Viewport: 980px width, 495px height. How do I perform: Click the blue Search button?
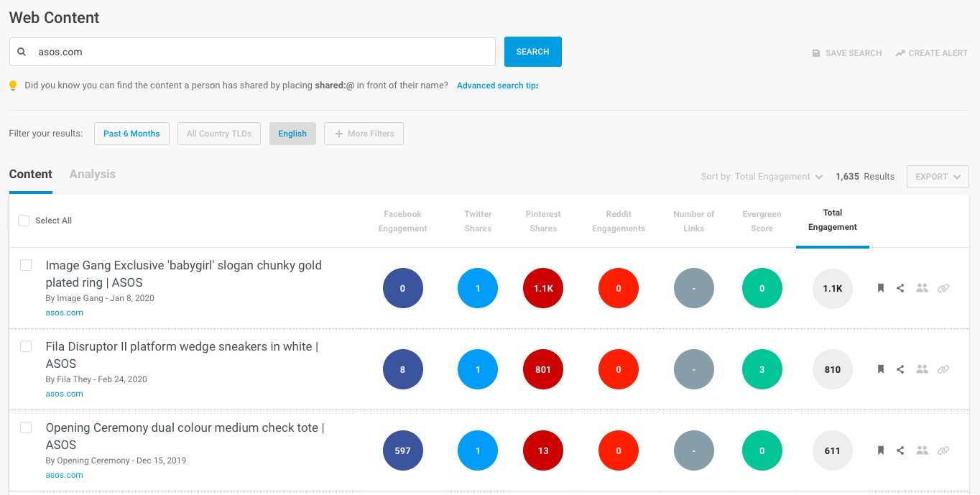coord(533,52)
